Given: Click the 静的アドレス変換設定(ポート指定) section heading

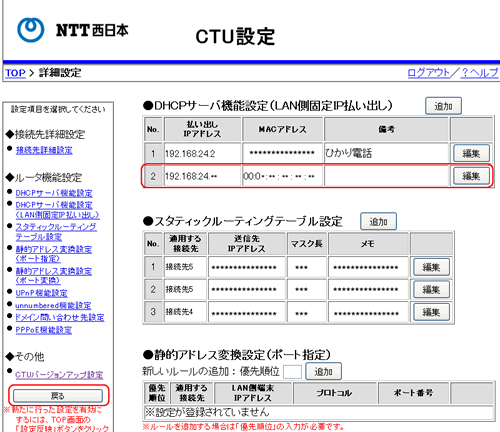Looking at the screenshot, I should point(237,355).
